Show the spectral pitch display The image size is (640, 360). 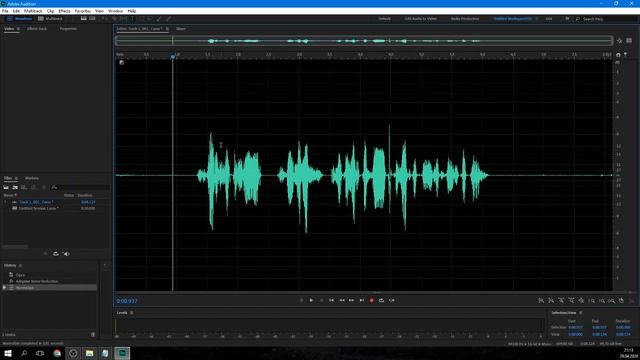coord(93,19)
